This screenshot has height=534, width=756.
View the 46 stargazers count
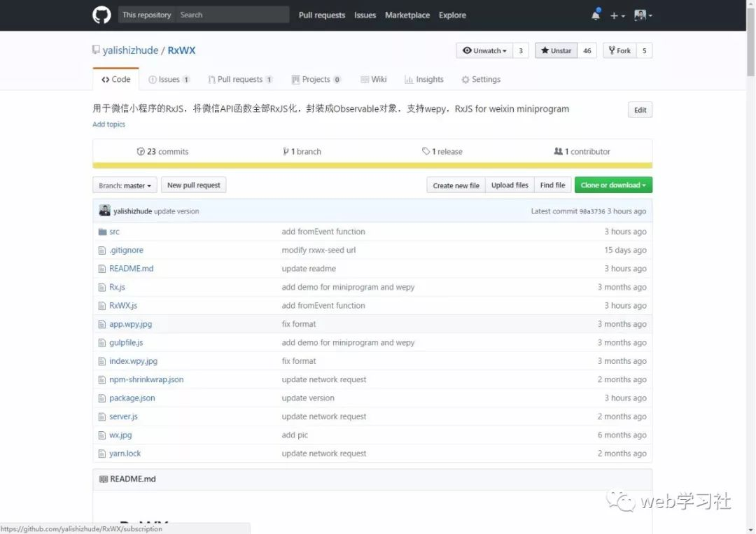[587, 50]
